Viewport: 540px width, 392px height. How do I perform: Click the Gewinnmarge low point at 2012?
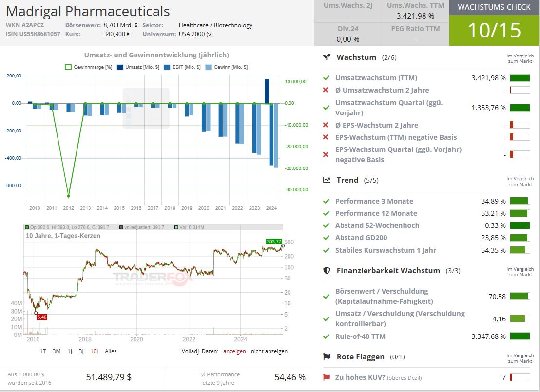click(68, 196)
